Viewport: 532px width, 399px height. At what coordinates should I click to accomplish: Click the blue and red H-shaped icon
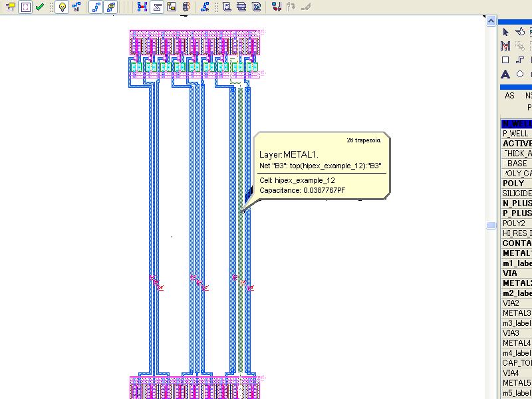tap(142, 7)
